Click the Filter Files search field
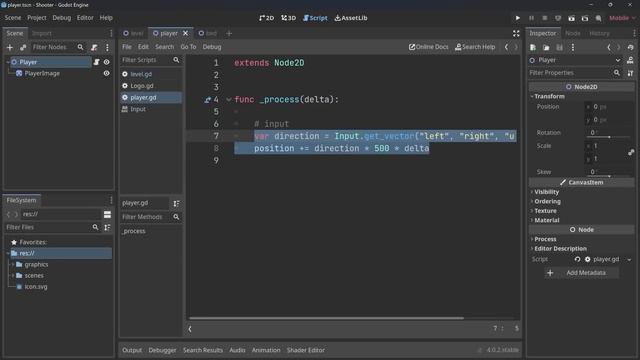 [x=52, y=227]
